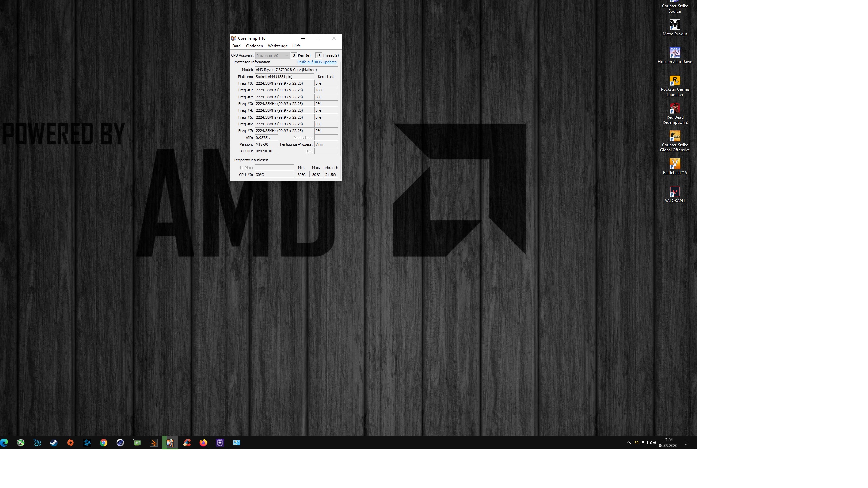This screenshot has width=868, height=488.
Task: Click the Max. temperature value 30°C
Action: 316,175
